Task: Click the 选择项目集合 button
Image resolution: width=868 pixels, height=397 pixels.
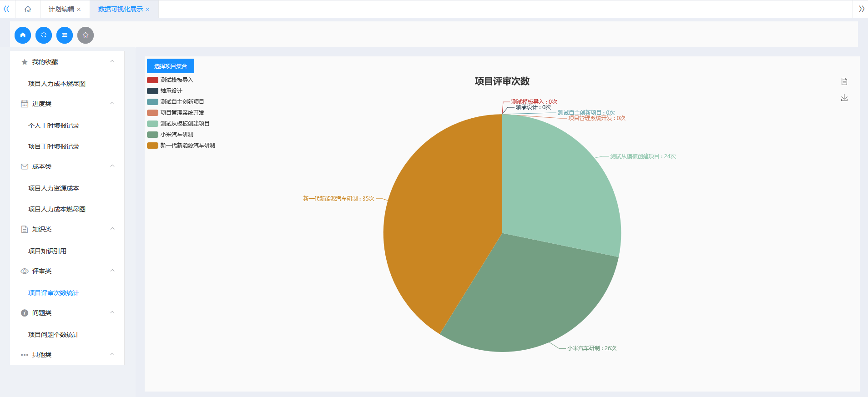Action: 171,66
